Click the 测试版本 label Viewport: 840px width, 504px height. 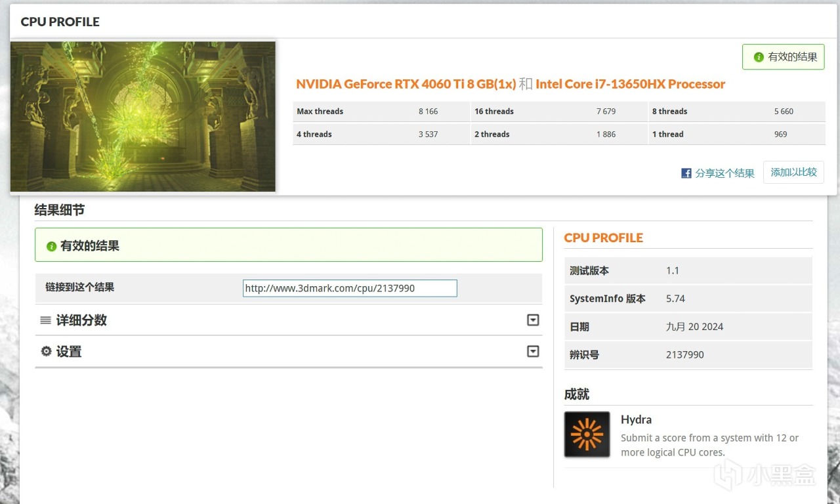589,270
